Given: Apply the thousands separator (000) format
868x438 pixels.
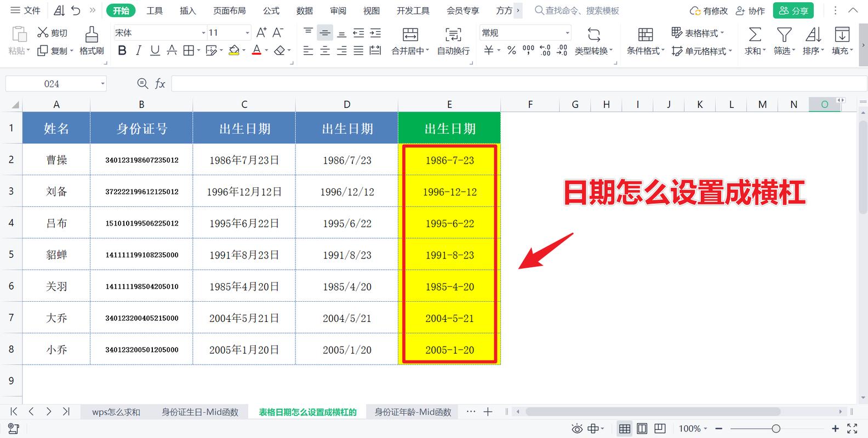Looking at the screenshot, I should (528, 50).
